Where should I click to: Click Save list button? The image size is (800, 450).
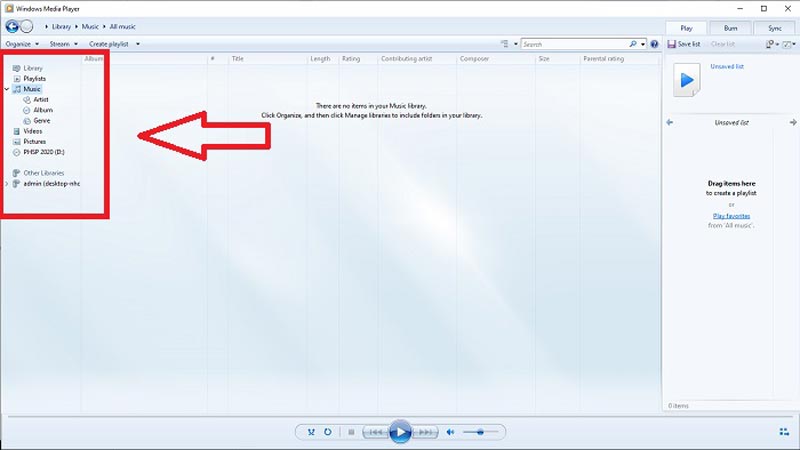click(x=684, y=44)
